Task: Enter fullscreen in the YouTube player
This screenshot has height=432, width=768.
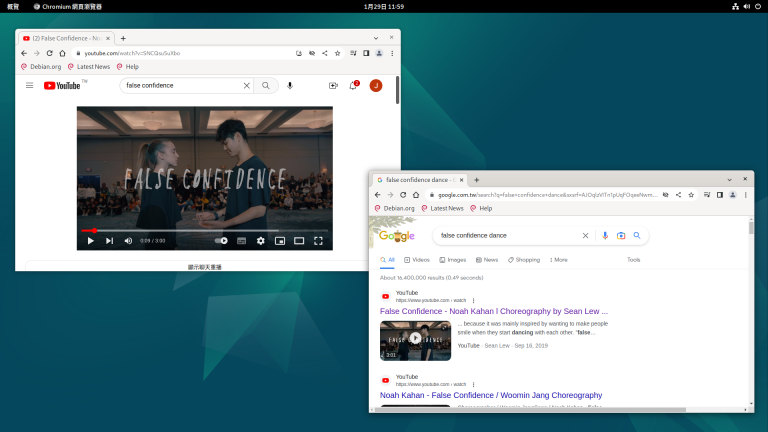Action: coord(318,241)
